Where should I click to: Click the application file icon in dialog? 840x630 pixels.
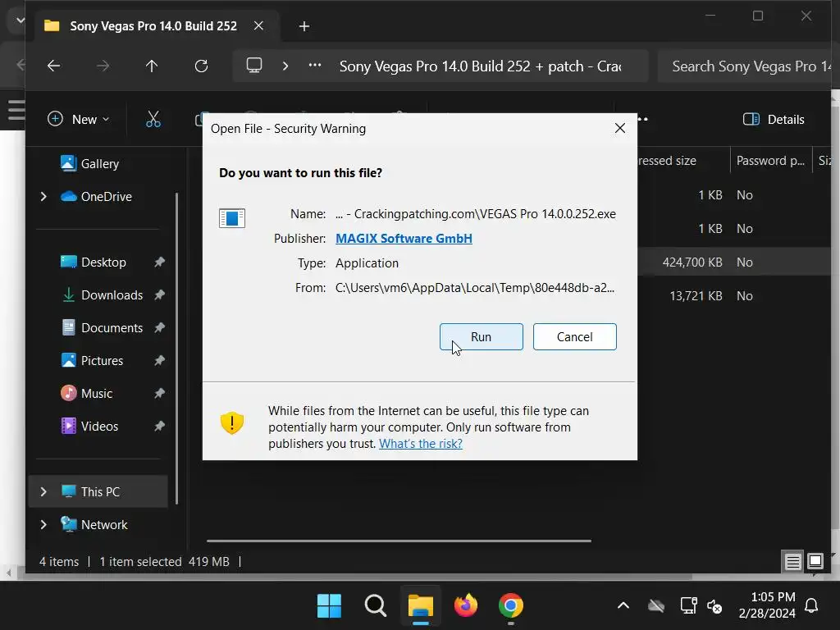232,218
